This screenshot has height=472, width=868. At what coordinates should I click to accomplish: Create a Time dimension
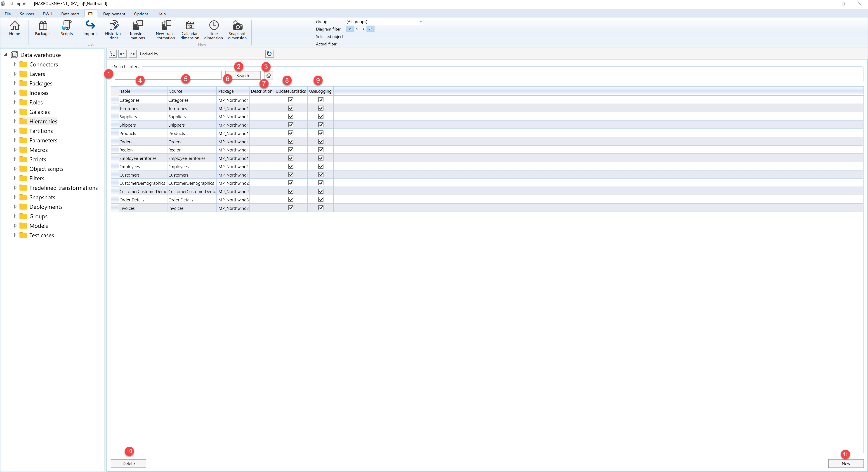pyautogui.click(x=214, y=30)
